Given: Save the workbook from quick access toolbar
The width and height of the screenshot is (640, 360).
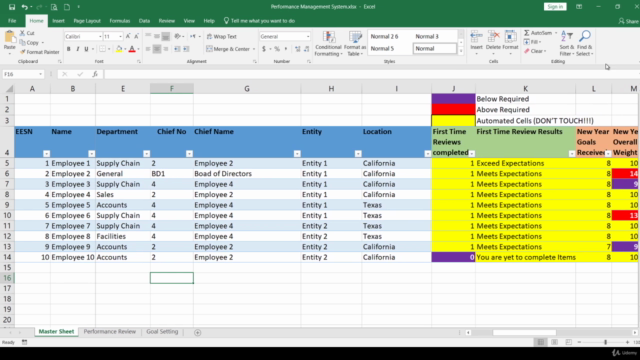Looking at the screenshot, I should pos(11,7).
